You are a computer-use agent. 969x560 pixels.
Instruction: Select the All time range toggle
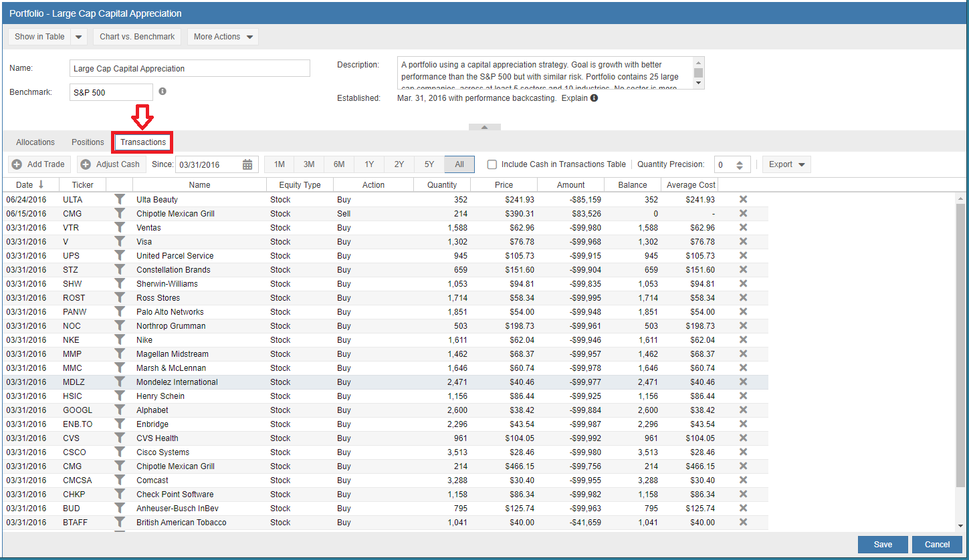[x=459, y=164]
